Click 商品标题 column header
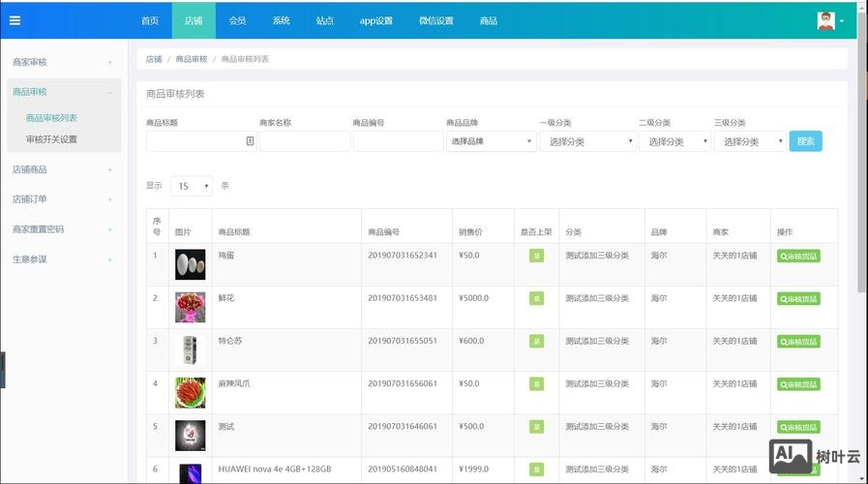 234,232
